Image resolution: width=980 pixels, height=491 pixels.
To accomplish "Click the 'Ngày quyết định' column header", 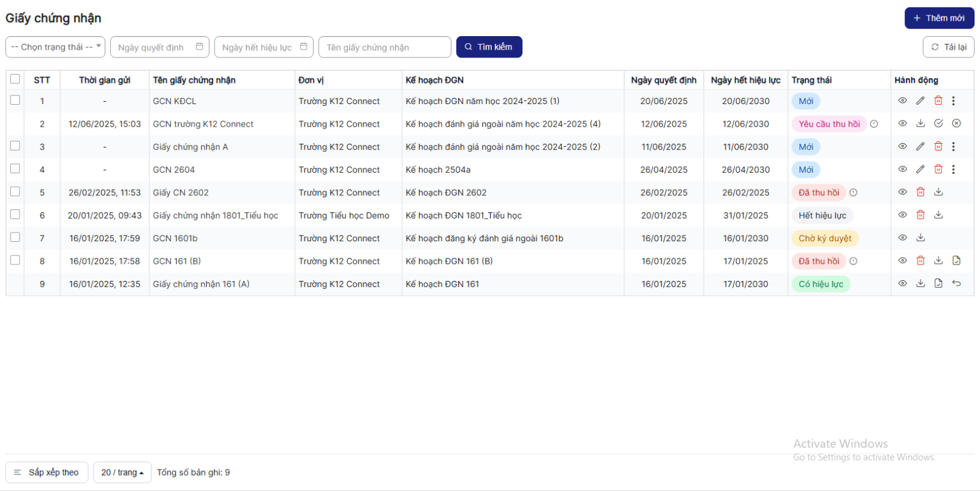I will [663, 80].
